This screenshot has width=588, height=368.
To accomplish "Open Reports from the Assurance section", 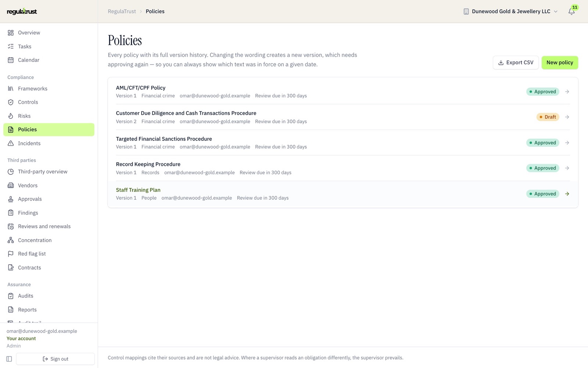I will 49,310.
